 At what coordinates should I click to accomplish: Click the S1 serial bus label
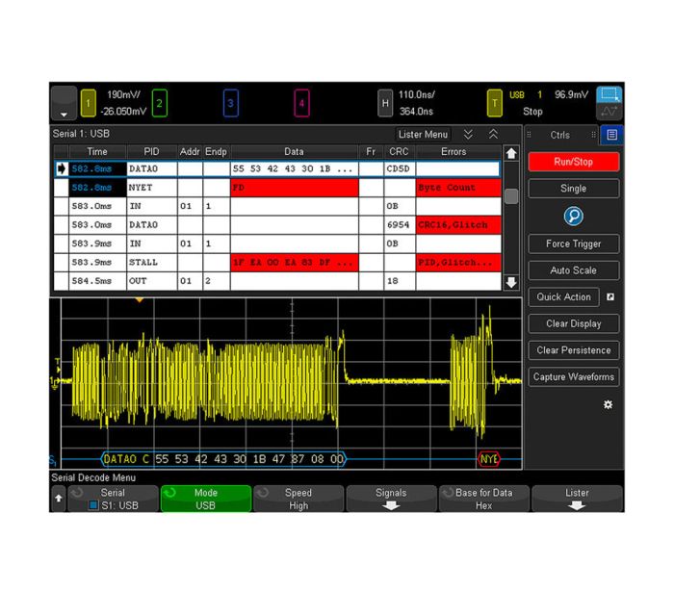click(x=53, y=460)
